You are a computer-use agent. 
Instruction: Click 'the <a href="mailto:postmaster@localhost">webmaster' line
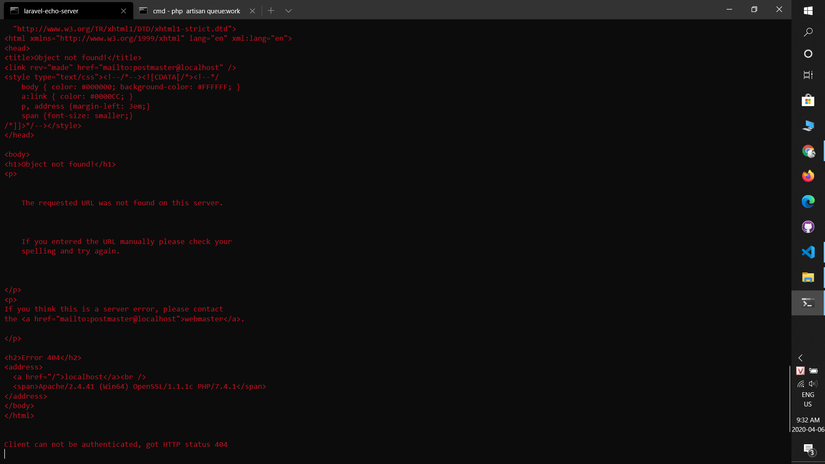click(124, 319)
